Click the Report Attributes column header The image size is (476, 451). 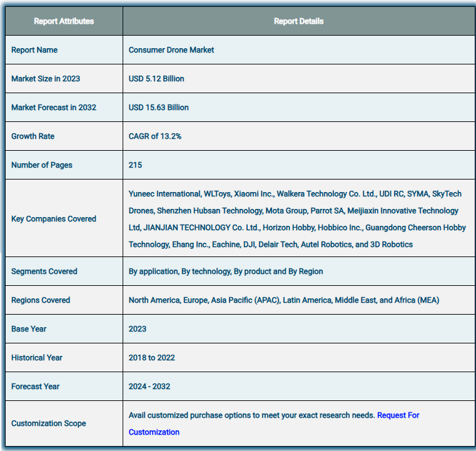(x=64, y=21)
